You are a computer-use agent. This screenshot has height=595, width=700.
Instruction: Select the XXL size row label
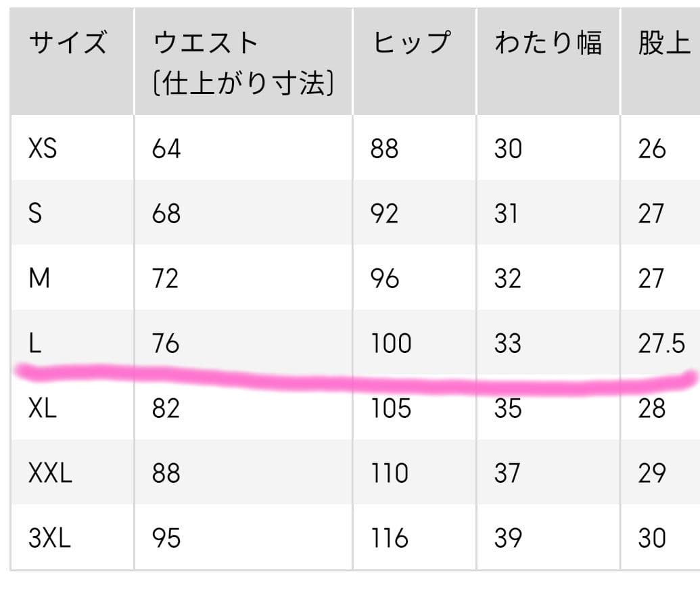pos(50,473)
